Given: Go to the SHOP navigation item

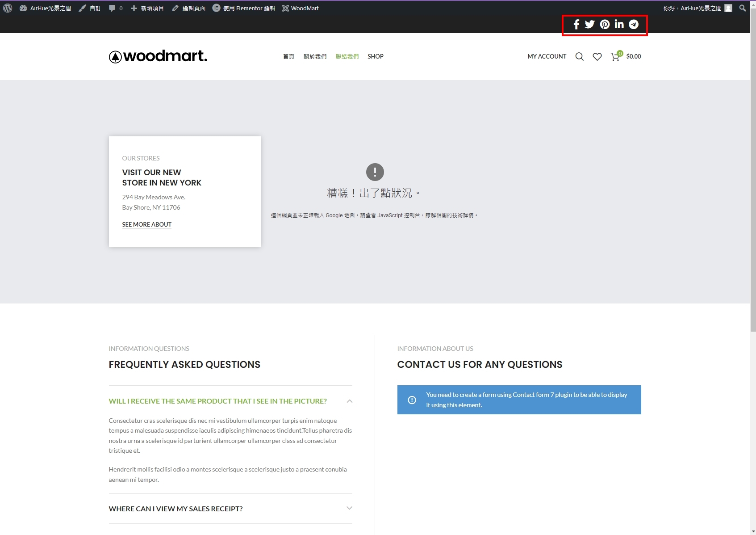Looking at the screenshot, I should 376,56.
